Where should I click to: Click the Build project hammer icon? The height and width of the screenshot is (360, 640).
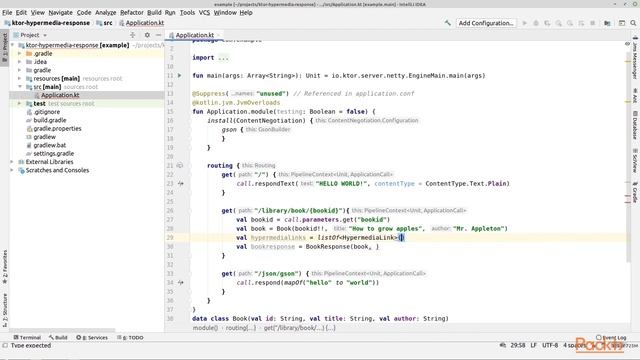click(x=447, y=23)
